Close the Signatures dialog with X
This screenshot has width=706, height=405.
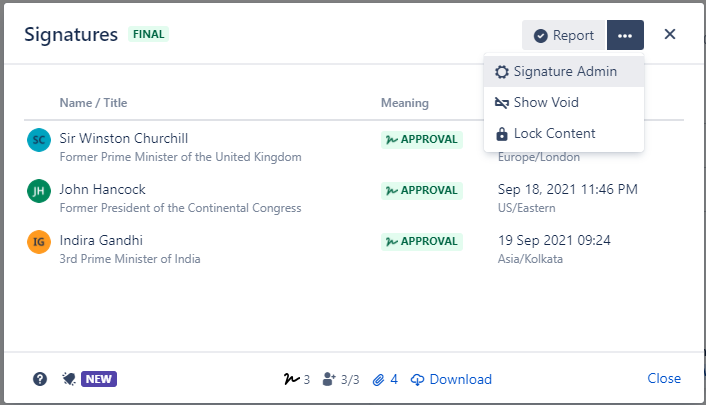(x=670, y=34)
